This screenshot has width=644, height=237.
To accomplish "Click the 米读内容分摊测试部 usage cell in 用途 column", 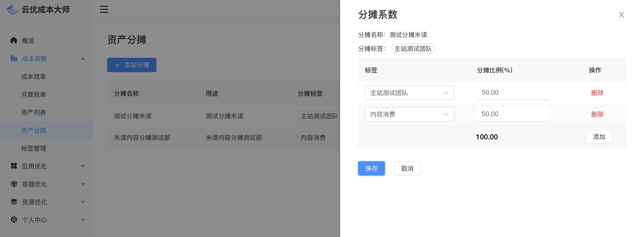I will pos(234,138).
